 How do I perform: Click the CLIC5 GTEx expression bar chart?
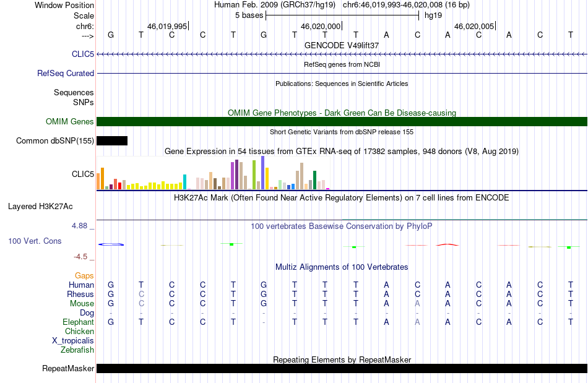tap(213, 173)
